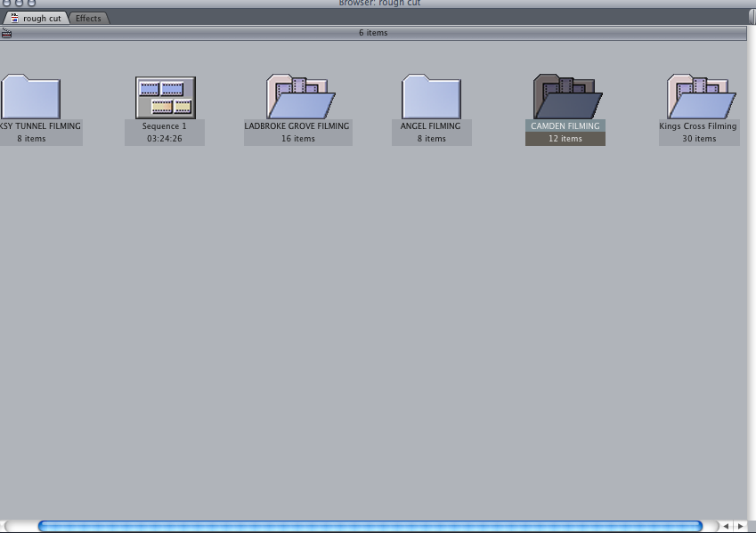This screenshot has height=533, width=756.
Task: Click the 16 items count text
Action: [x=298, y=138]
